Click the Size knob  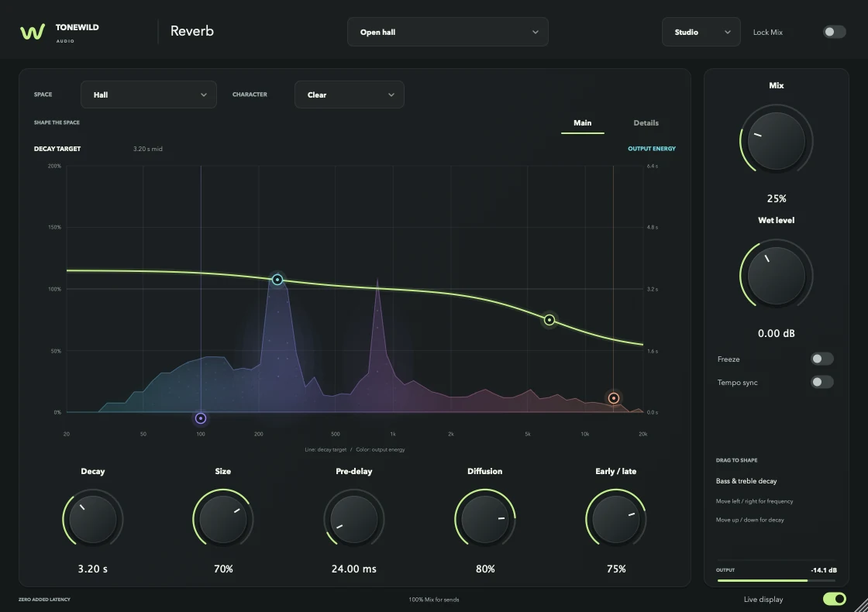(x=223, y=520)
